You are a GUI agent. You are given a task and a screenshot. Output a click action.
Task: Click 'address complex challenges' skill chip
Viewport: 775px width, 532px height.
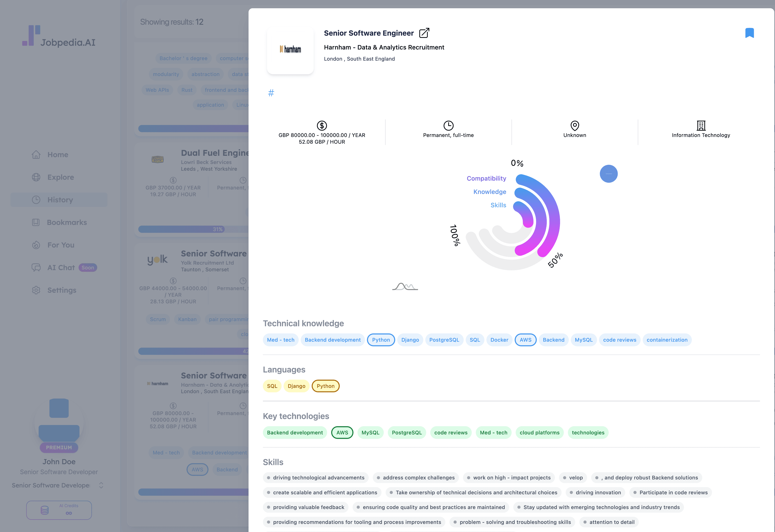pos(416,478)
